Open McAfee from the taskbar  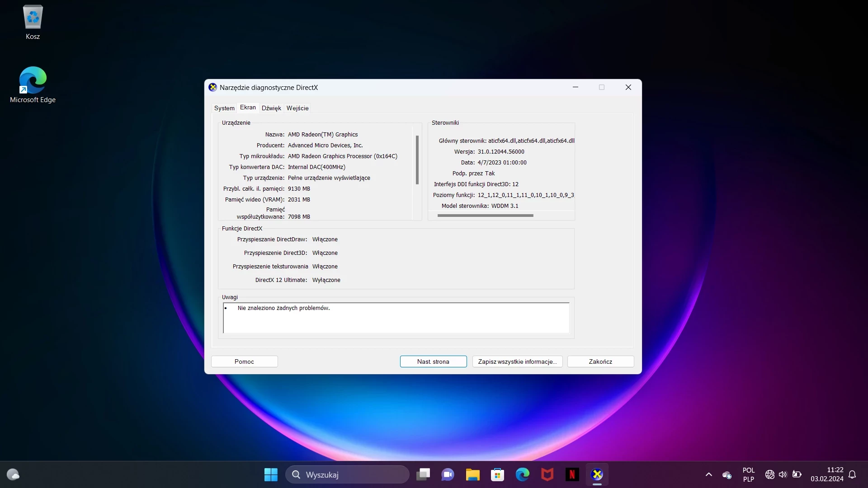tap(547, 474)
